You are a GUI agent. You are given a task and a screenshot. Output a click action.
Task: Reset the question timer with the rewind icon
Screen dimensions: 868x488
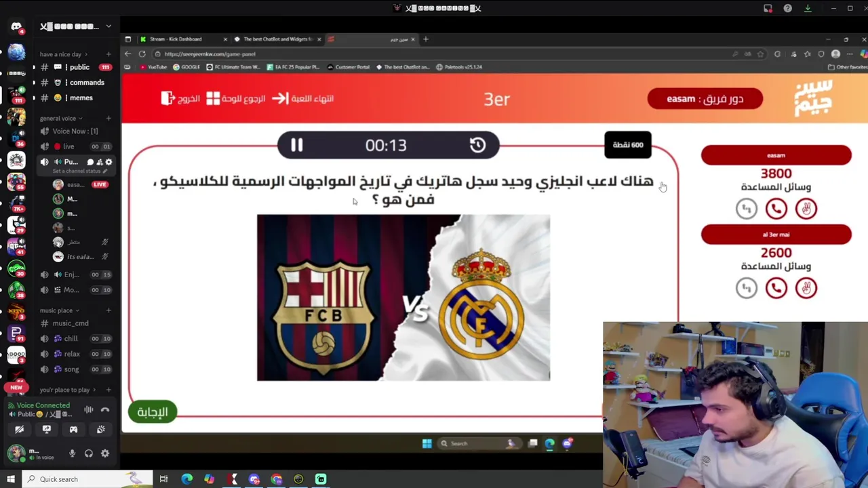pyautogui.click(x=477, y=145)
